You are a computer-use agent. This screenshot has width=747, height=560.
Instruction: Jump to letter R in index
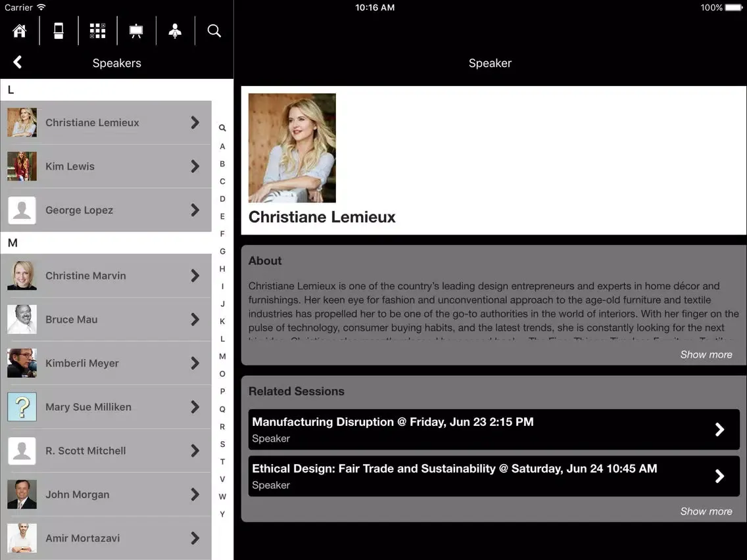tap(222, 427)
